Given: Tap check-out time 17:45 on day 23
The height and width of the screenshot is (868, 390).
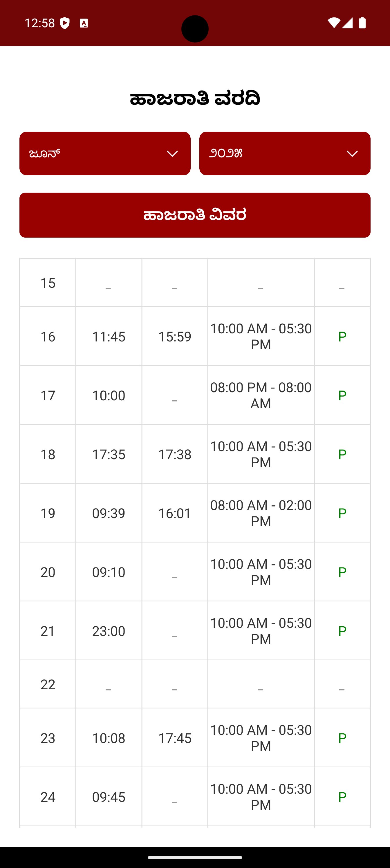Looking at the screenshot, I should (175, 738).
